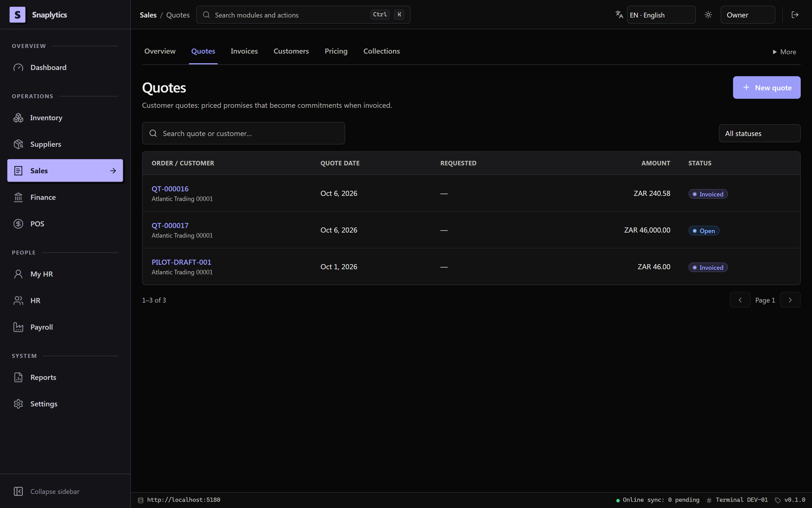
Task: Open the All statuses filter dropdown
Action: (x=759, y=133)
